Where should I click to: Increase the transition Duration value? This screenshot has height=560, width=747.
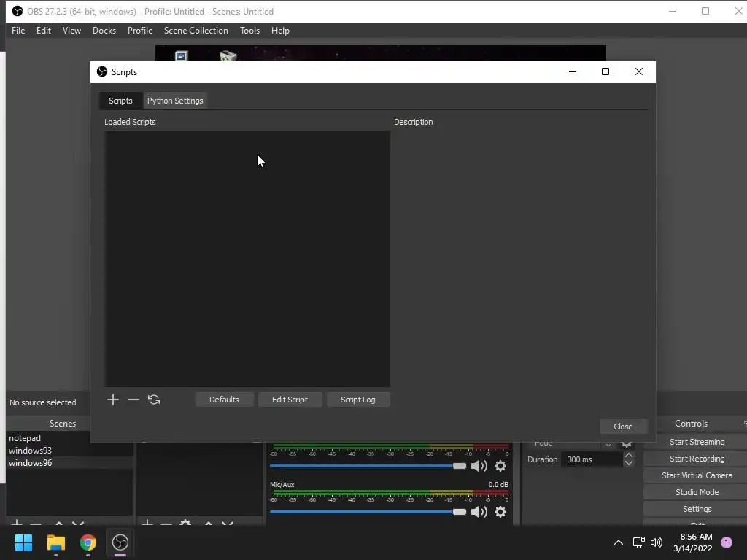tap(628, 456)
